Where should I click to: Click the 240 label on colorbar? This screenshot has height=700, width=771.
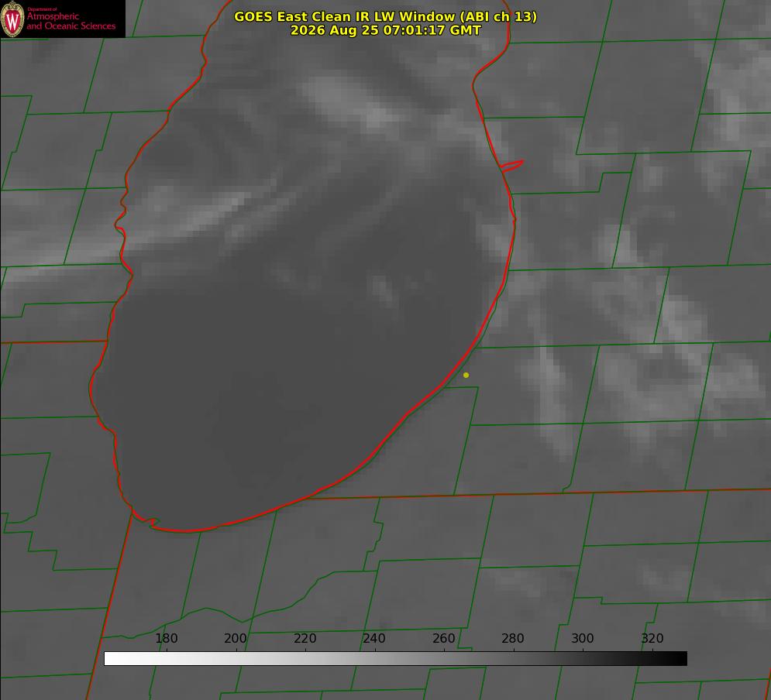pos(374,638)
